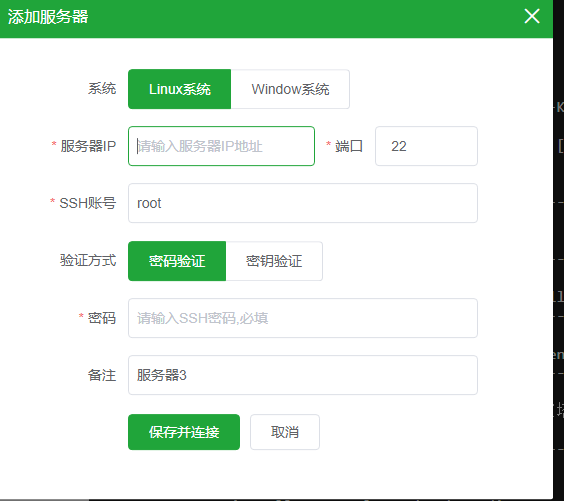
Task: Click the 保存并连接 button
Action: pos(184,432)
